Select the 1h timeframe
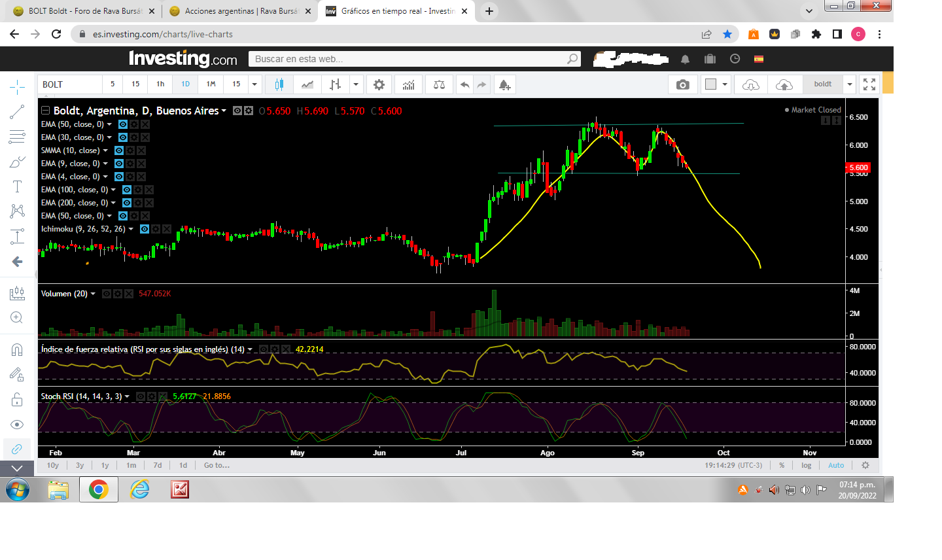Screen dimensions: 942x560 coord(160,84)
